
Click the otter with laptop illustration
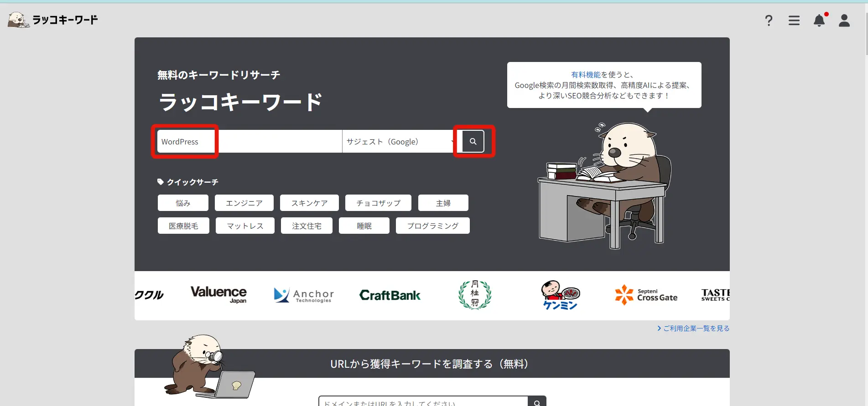pyautogui.click(x=209, y=366)
